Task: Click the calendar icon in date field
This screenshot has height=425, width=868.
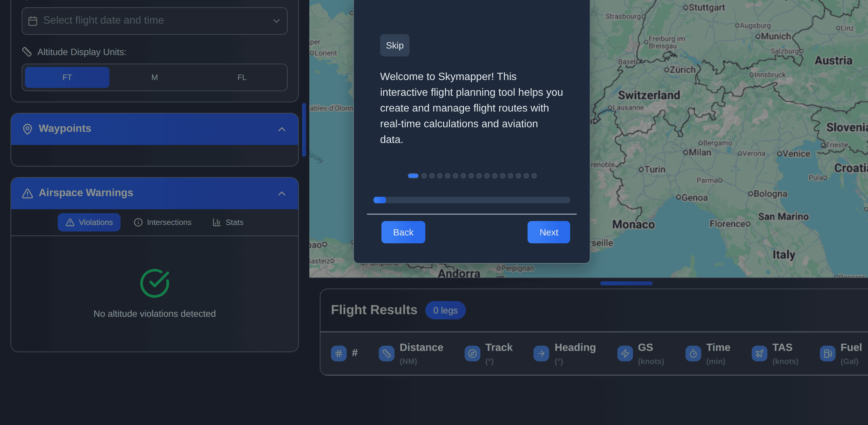Action: [33, 21]
